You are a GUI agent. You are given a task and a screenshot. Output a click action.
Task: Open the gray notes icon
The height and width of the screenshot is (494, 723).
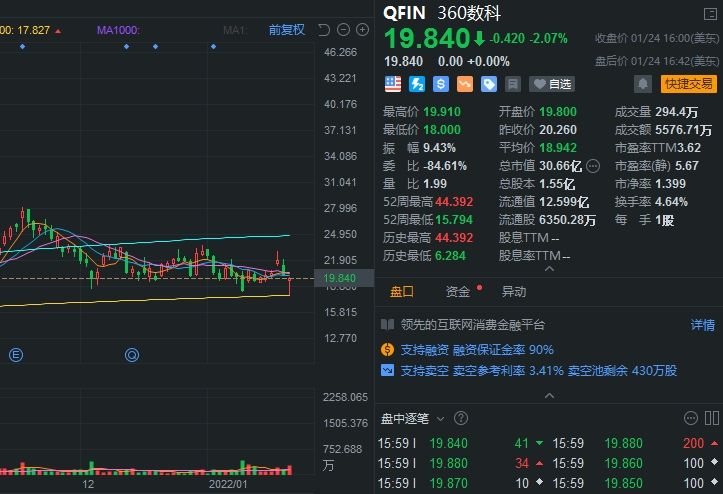(x=512, y=84)
